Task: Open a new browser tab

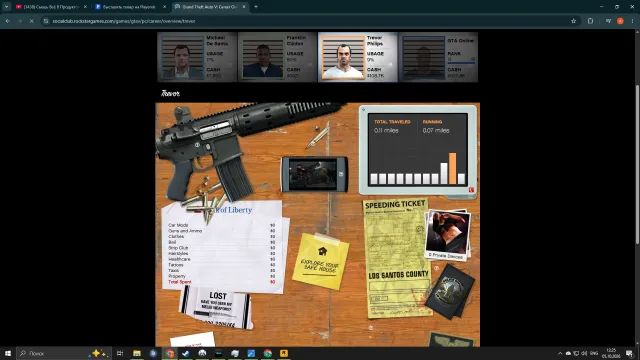Action: click(x=256, y=7)
